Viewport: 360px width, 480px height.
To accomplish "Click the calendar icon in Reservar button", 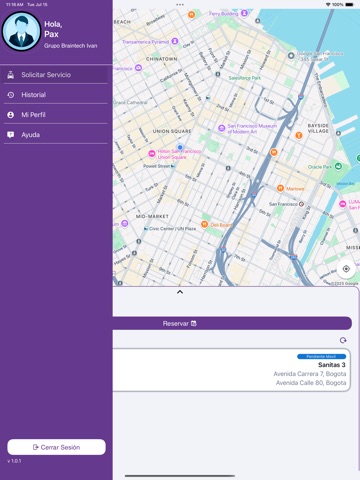I will tap(194, 323).
